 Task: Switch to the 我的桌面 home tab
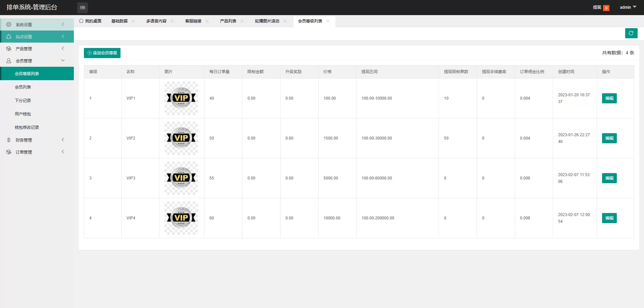pyautogui.click(x=90, y=21)
